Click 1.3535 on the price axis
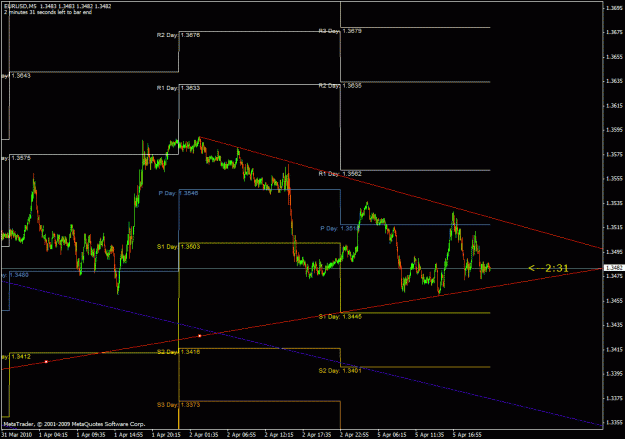The height and width of the screenshot is (439, 625). [614, 203]
